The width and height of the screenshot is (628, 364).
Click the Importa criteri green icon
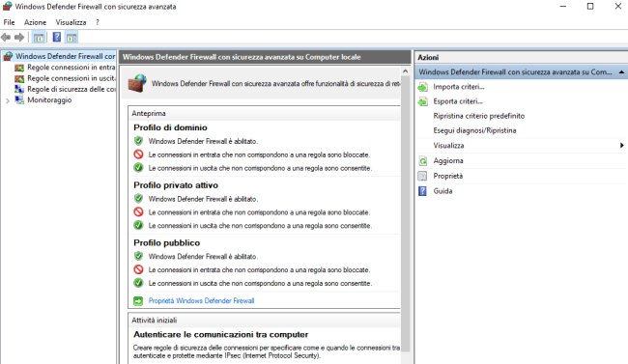[x=422, y=87]
